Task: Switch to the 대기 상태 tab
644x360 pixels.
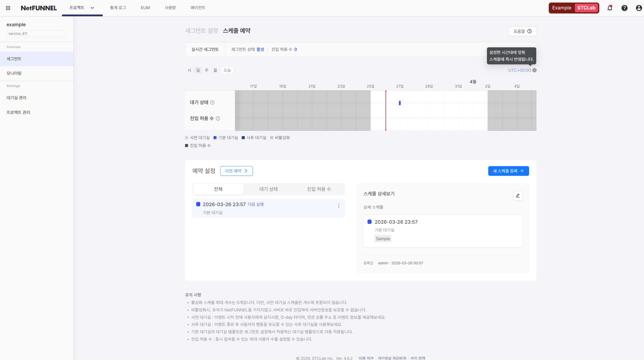Action: 268,189
